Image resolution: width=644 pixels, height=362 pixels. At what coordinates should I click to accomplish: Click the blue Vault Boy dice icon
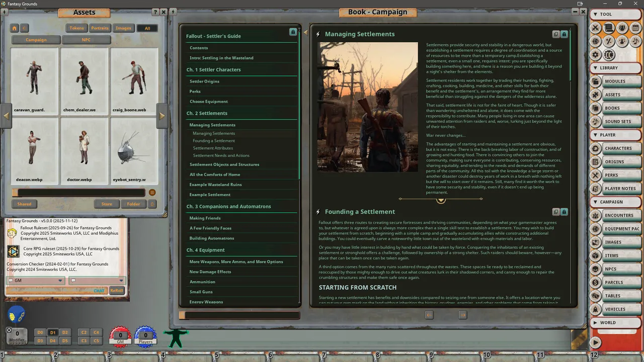pos(16,315)
